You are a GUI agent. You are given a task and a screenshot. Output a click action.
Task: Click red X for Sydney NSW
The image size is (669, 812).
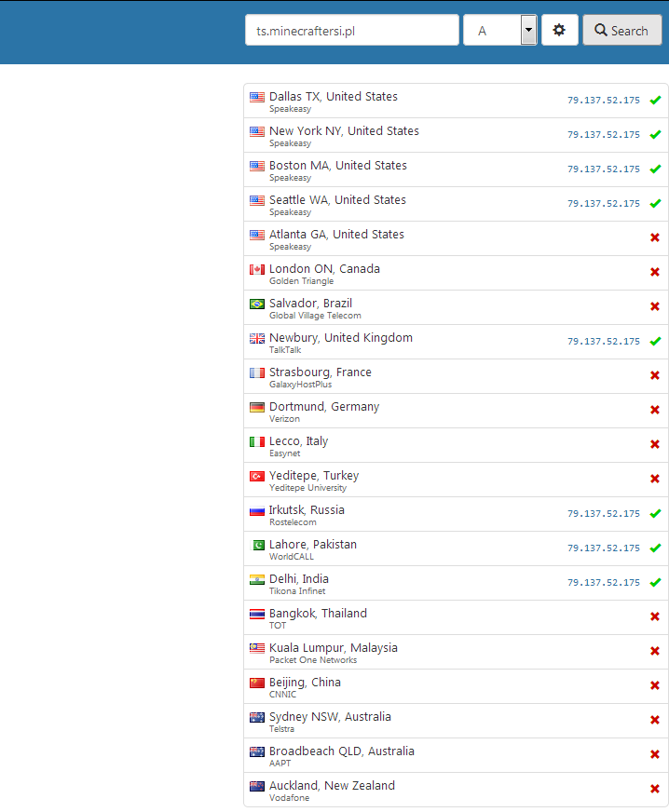click(x=655, y=720)
